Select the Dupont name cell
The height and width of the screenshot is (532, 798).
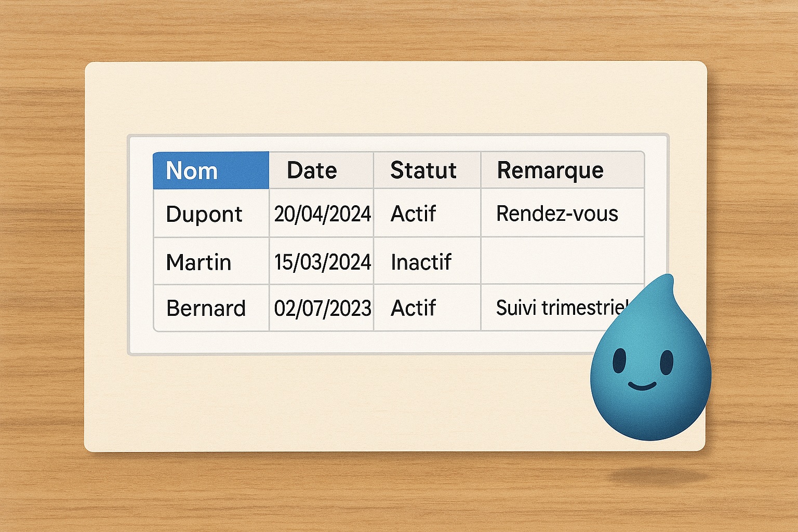[x=211, y=214]
